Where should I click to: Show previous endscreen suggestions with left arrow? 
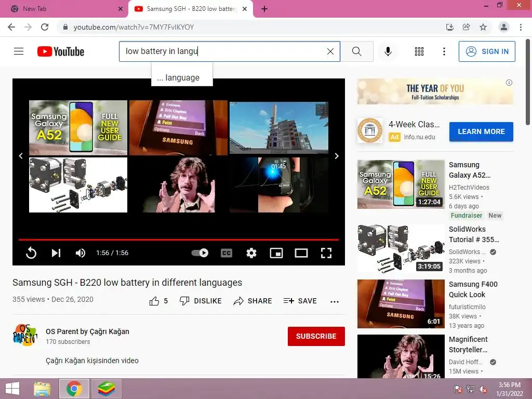(21, 156)
